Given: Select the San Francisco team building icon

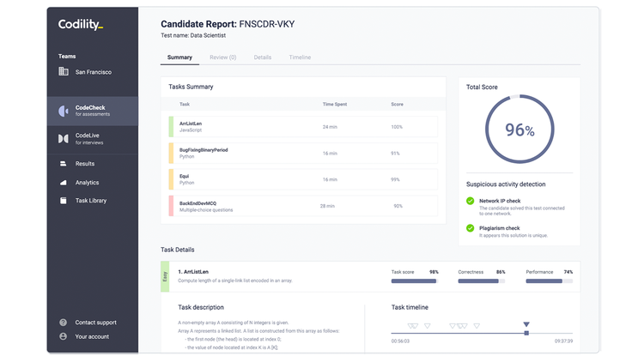Looking at the screenshot, I should point(64,71).
